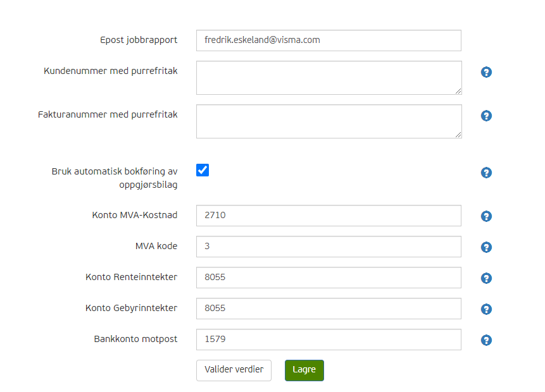Open help for MVA kode
The width and height of the screenshot is (545, 392).
coord(486,247)
